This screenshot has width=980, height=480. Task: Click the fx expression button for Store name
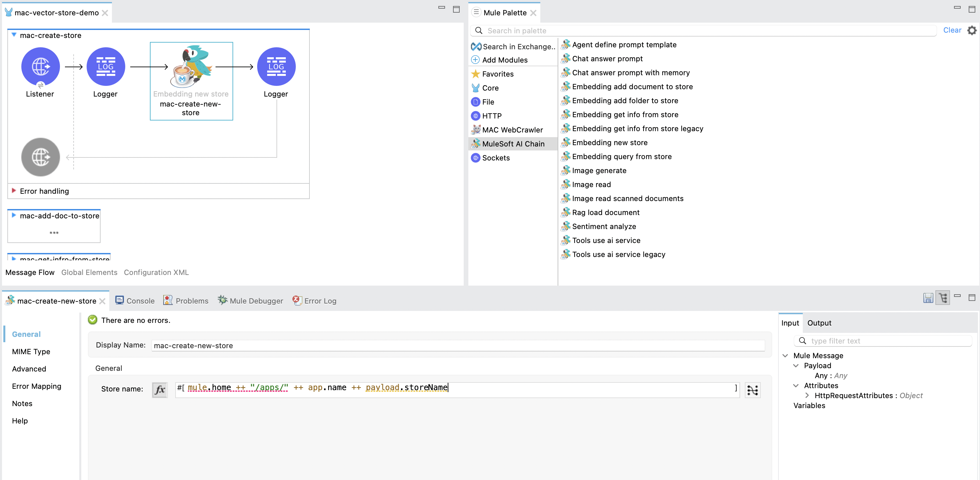[161, 387]
